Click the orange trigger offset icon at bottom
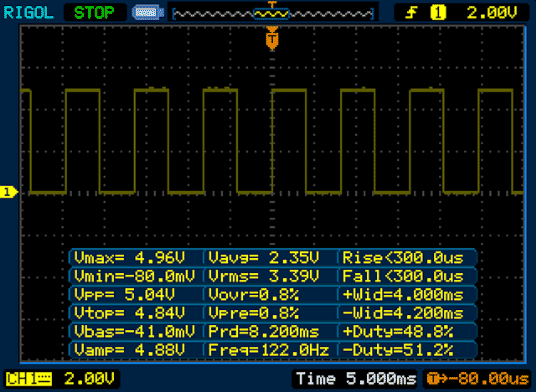536x392 pixels. click(x=433, y=379)
